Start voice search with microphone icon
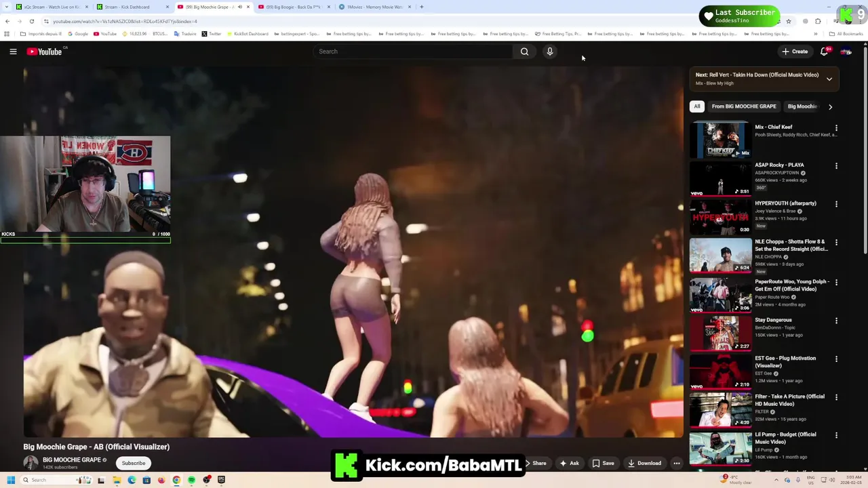Viewport: 868px width, 488px height. [x=550, y=52]
